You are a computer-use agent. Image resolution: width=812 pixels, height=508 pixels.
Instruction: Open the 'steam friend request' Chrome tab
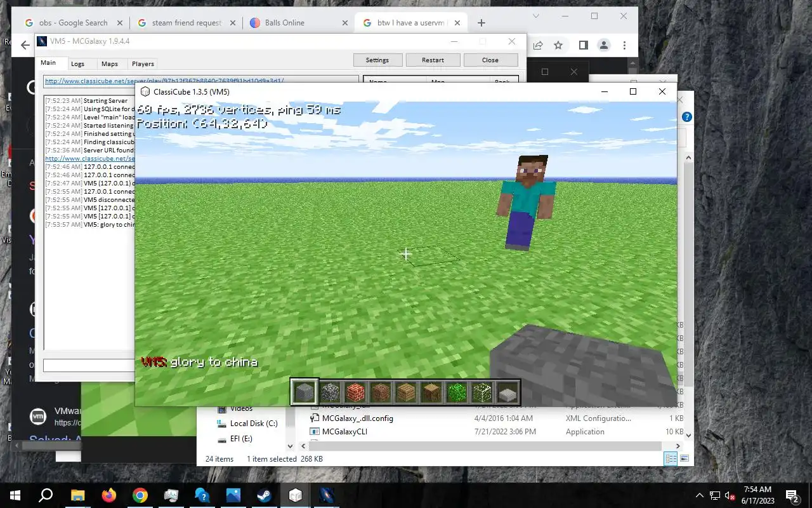pyautogui.click(x=187, y=23)
